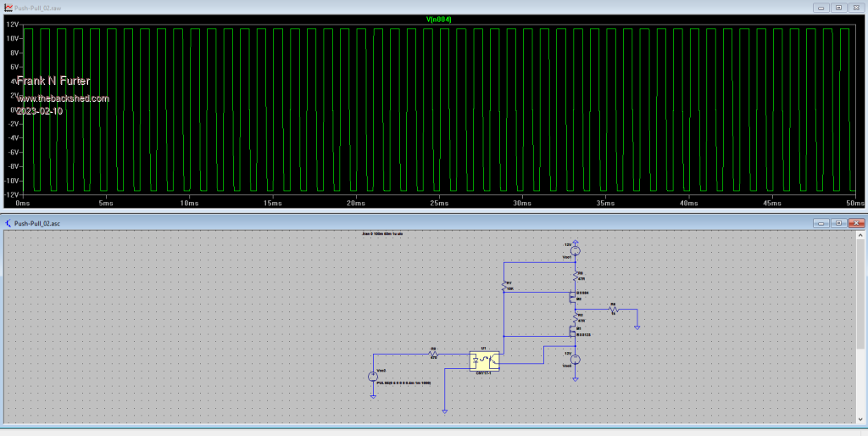Image resolution: width=868 pixels, height=436 pixels.
Task: Select the M2 BSS84 MOSFET symbol
Action: 574,297
